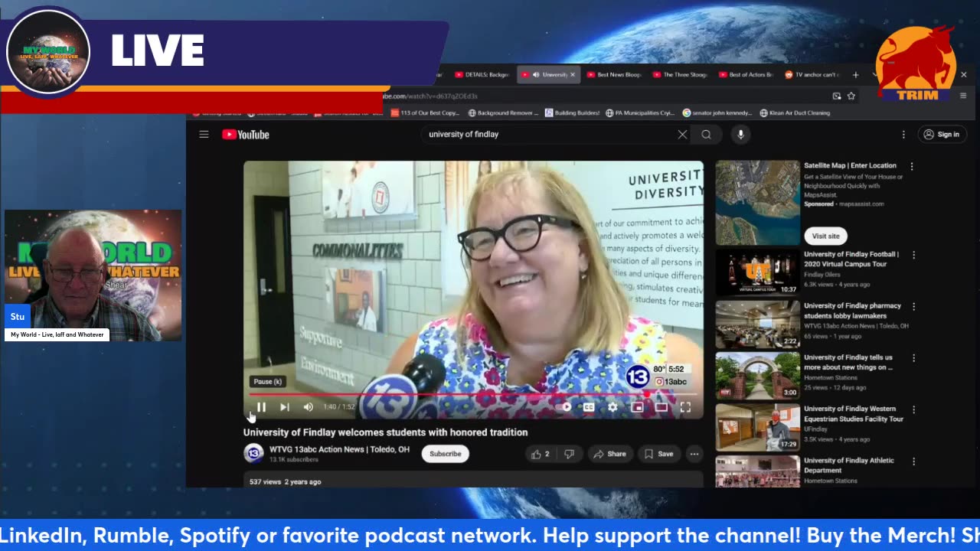Open options for Football Campus Tour video

coord(913,255)
